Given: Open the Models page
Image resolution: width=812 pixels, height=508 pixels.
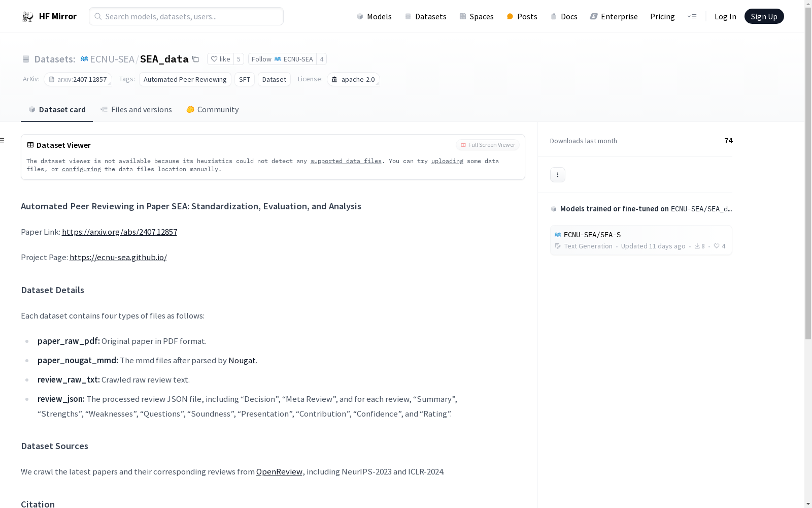Looking at the screenshot, I should [x=374, y=16].
